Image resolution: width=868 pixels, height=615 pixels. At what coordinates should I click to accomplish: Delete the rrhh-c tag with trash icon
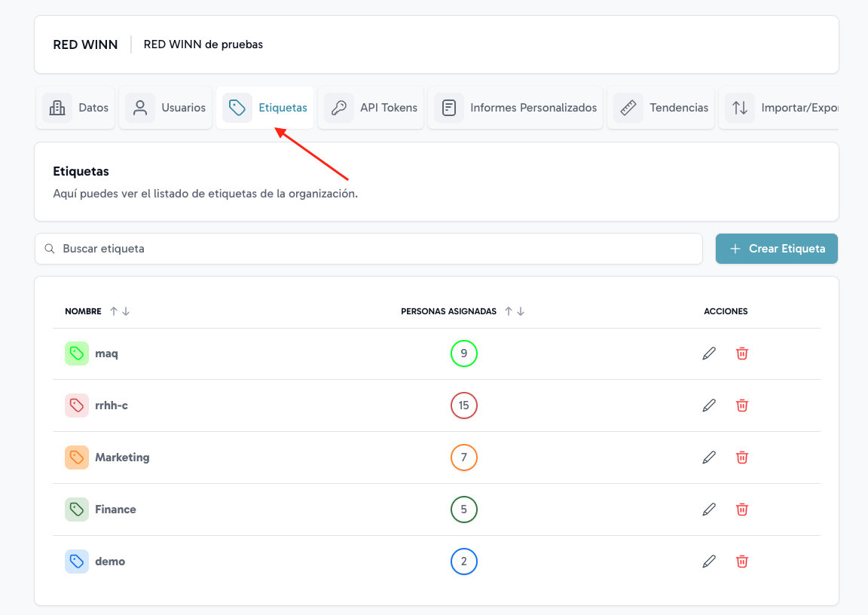point(742,405)
